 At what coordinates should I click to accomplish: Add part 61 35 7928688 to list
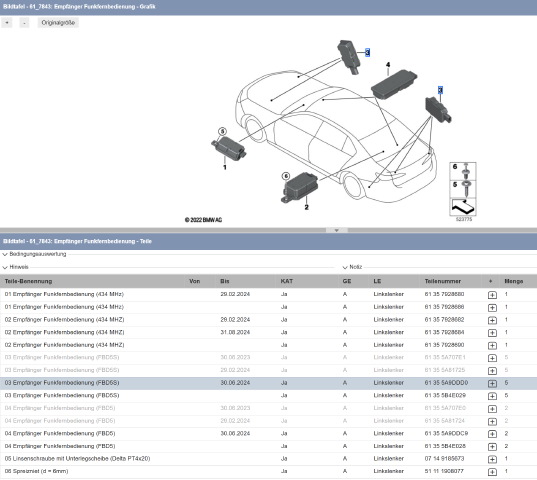click(492, 307)
